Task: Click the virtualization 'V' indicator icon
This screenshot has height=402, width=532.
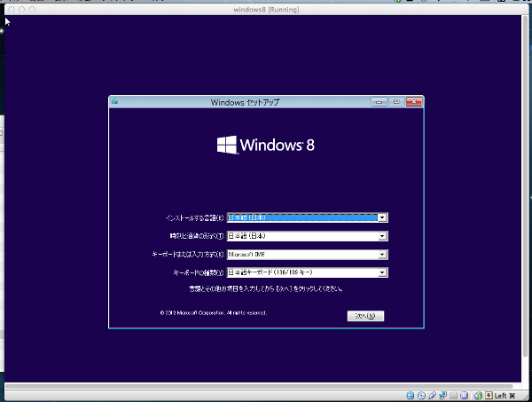Action: (x=464, y=396)
